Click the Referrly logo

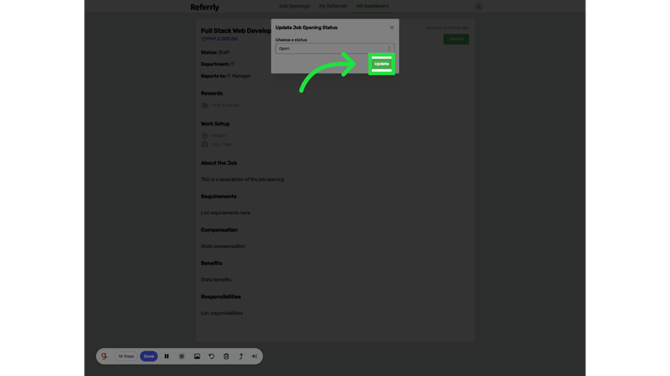(205, 7)
